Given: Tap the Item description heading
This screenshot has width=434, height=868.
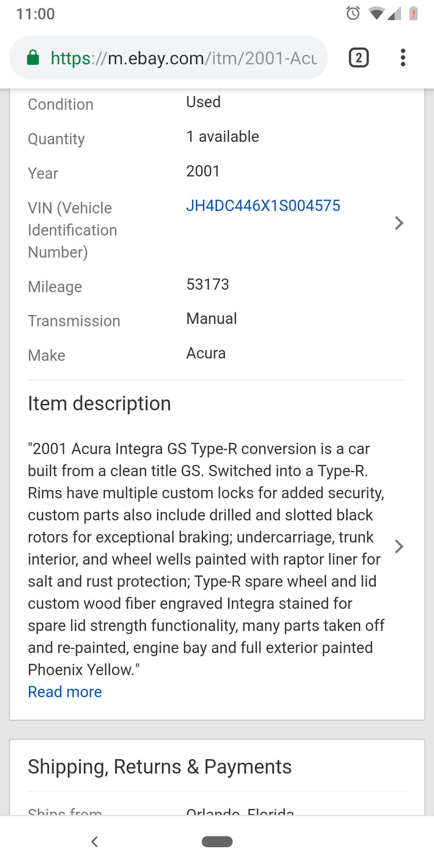Looking at the screenshot, I should tap(99, 404).
